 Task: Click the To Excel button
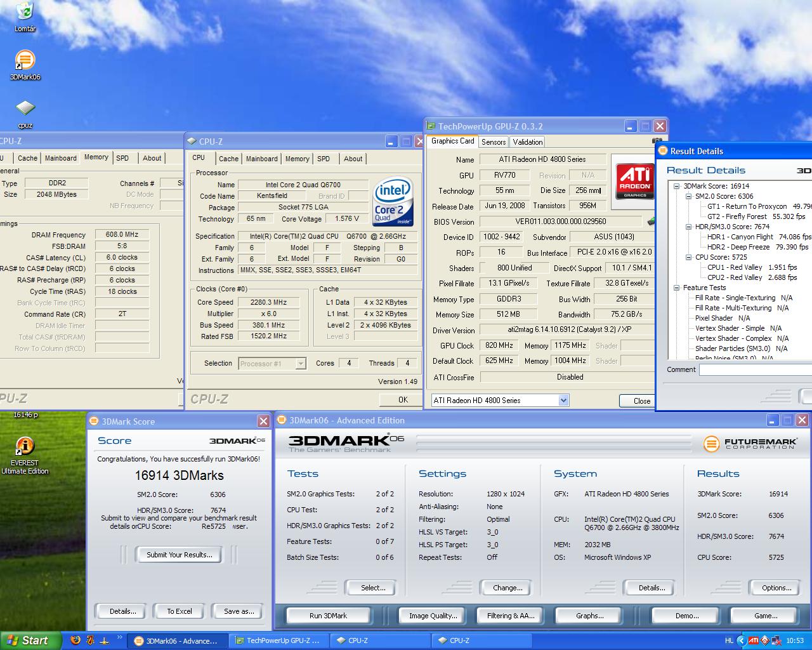(180, 611)
